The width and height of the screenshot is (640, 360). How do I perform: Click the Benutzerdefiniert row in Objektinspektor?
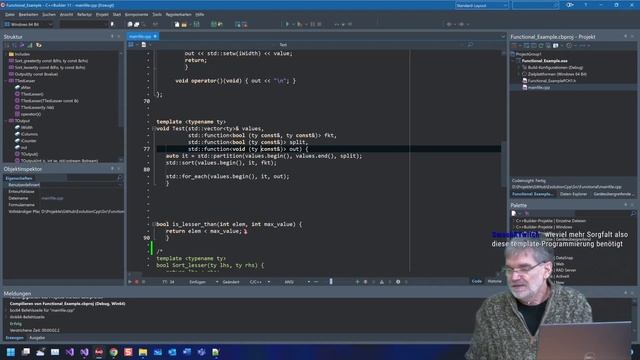point(63,185)
